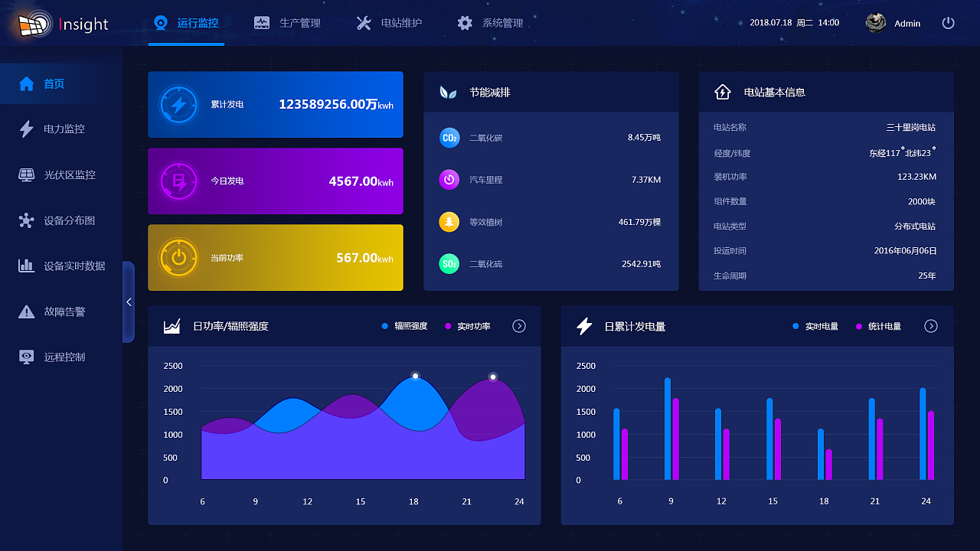Image resolution: width=980 pixels, height=551 pixels.
Task: Click the 2016年06月06日 date value
Action: click(905, 251)
